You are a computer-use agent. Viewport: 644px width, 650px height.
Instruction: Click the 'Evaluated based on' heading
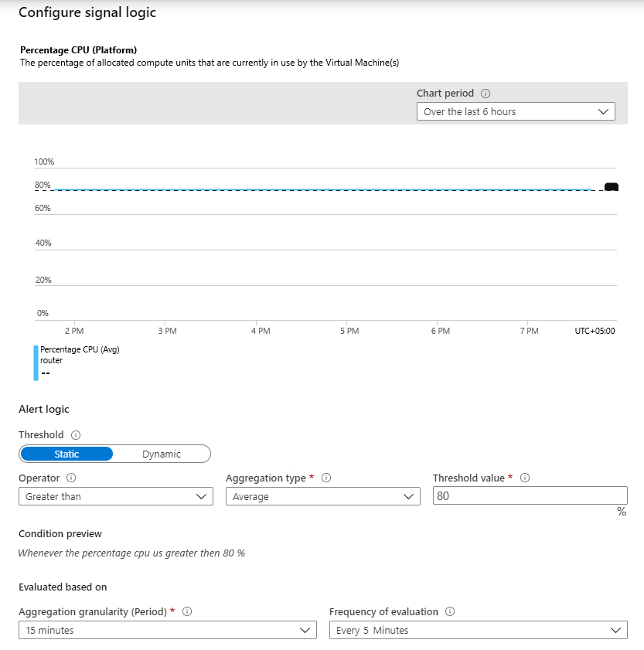(63, 587)
